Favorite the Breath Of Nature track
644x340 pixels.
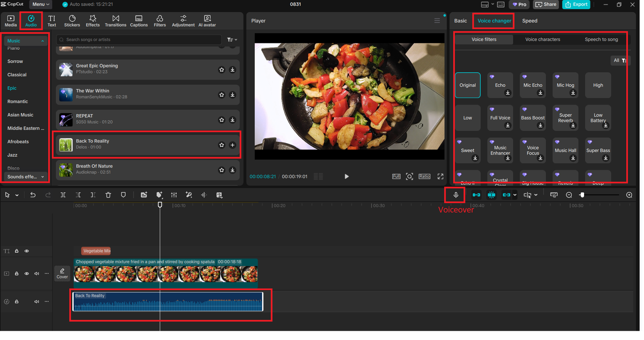click(221, 170)
